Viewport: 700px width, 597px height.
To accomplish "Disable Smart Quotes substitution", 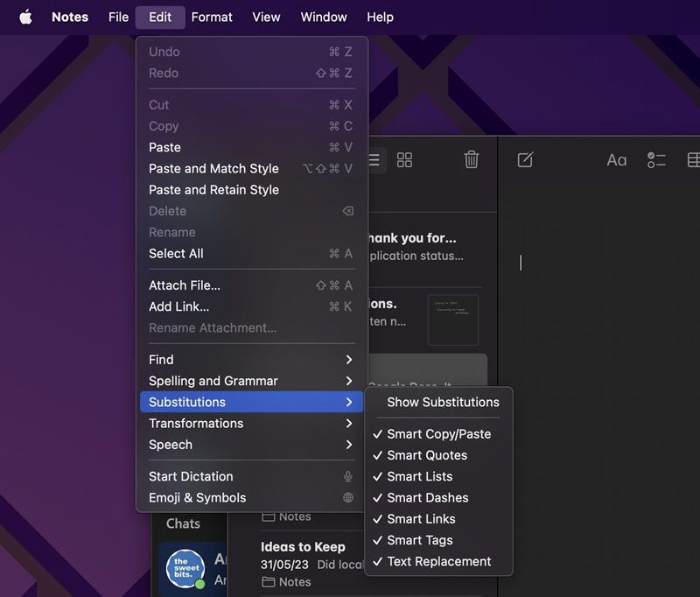I will (x=427, y=455).
